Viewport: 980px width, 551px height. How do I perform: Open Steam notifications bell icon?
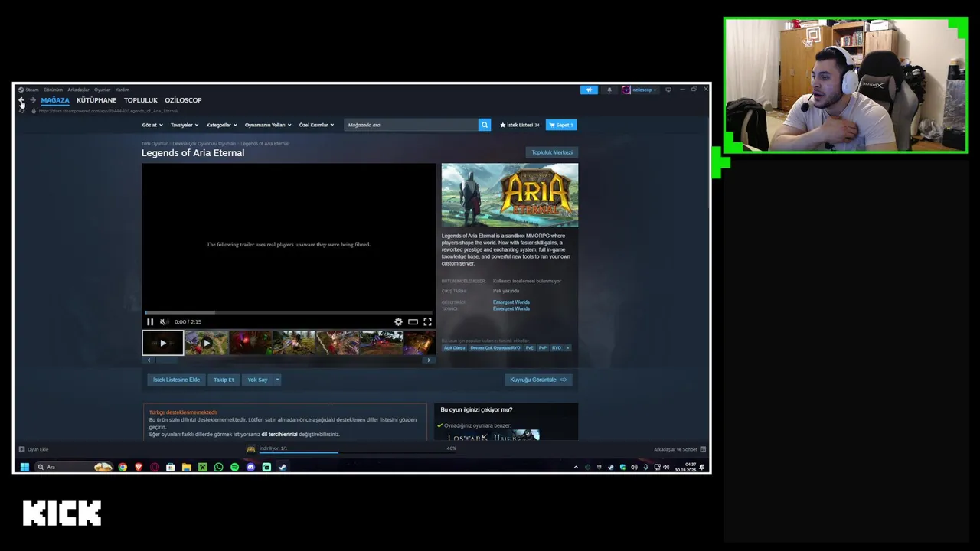(x=609, y=90)
